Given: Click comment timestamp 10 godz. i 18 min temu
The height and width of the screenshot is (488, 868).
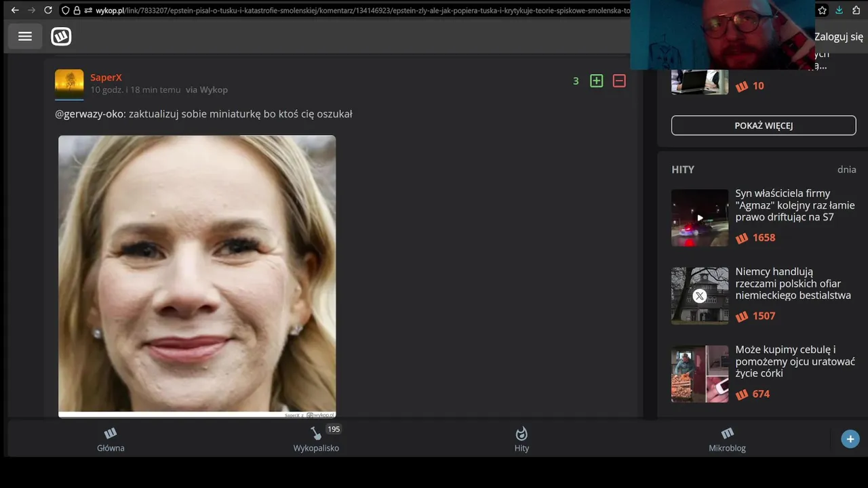Looking at the screenshot, I should coord(136,89).
